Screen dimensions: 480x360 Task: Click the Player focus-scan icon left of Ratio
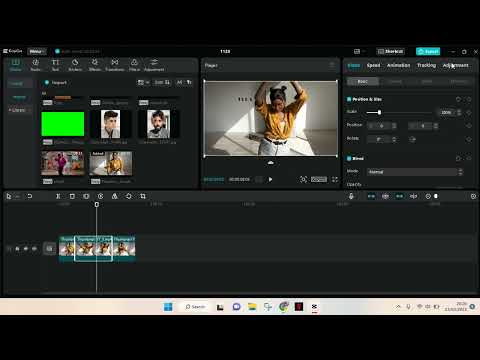click(303, 179)
